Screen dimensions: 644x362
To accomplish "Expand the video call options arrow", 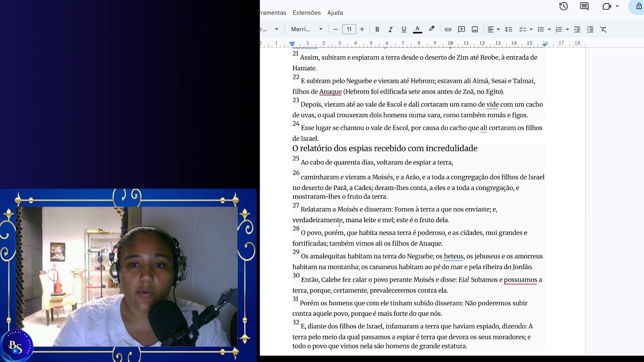I will [617, 7].
